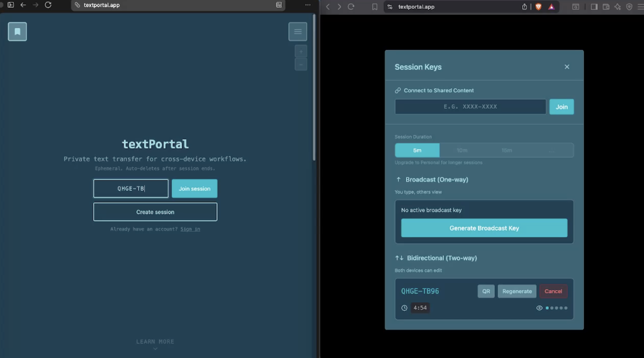Click the 'No active broadcast key' text
This screenshot has height=358, width=644.
click(x=431, y=210)
